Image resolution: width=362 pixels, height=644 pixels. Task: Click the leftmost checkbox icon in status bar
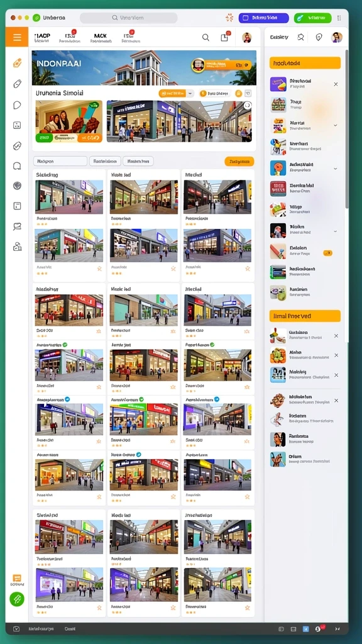tap(16, 629)
